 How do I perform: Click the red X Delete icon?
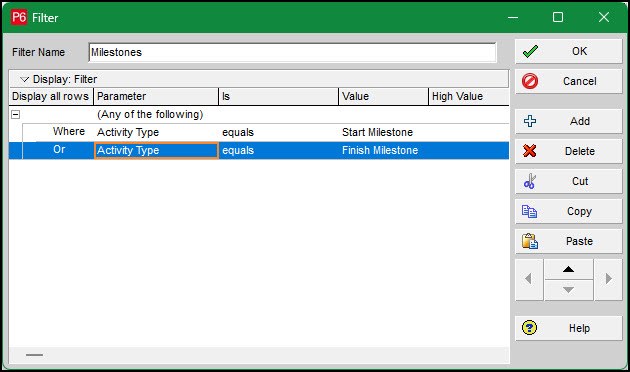530,151
